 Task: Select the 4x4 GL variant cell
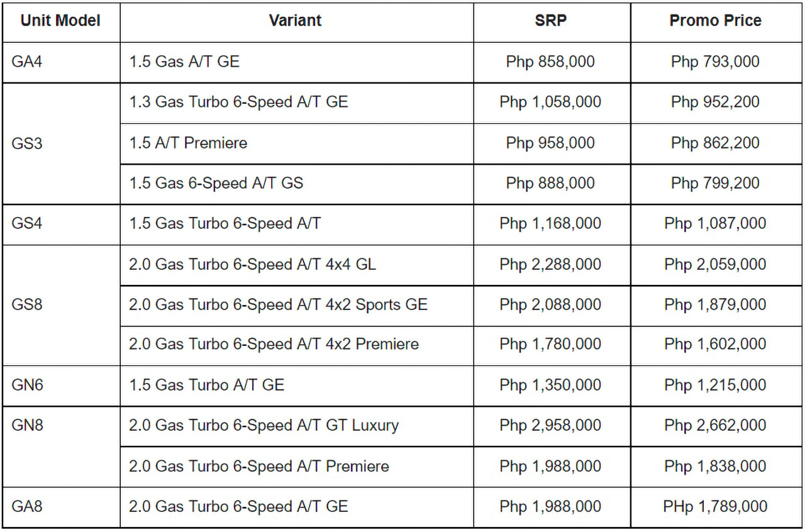point(252,264)
